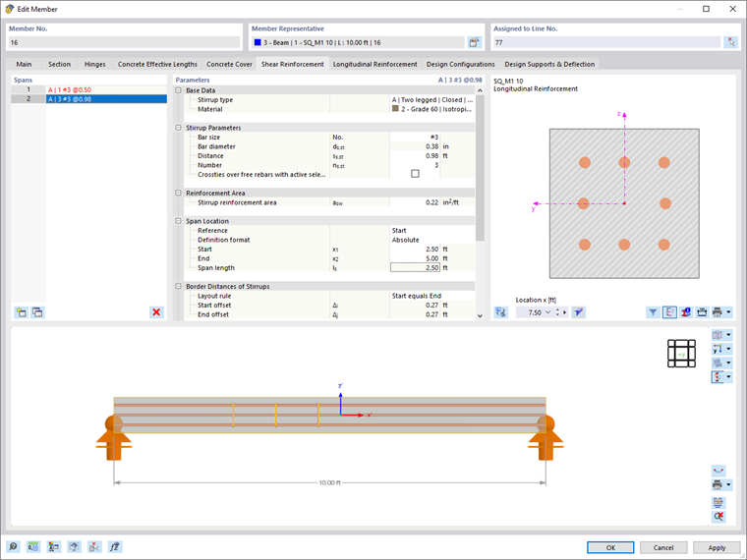This screenshot has width=747, height=560.
Task: Open the color display settings icon
Action: coord(53,547)
